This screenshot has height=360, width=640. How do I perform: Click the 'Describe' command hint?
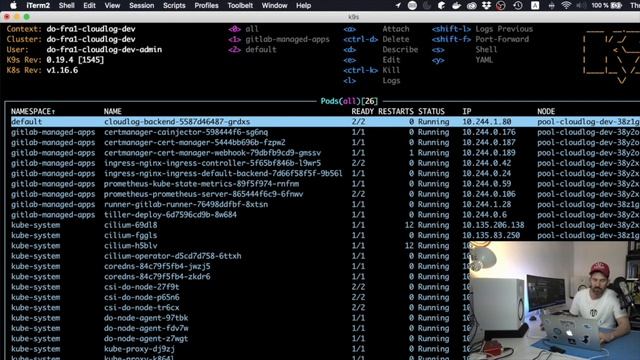pyautogui.click(x=400, y=49)
